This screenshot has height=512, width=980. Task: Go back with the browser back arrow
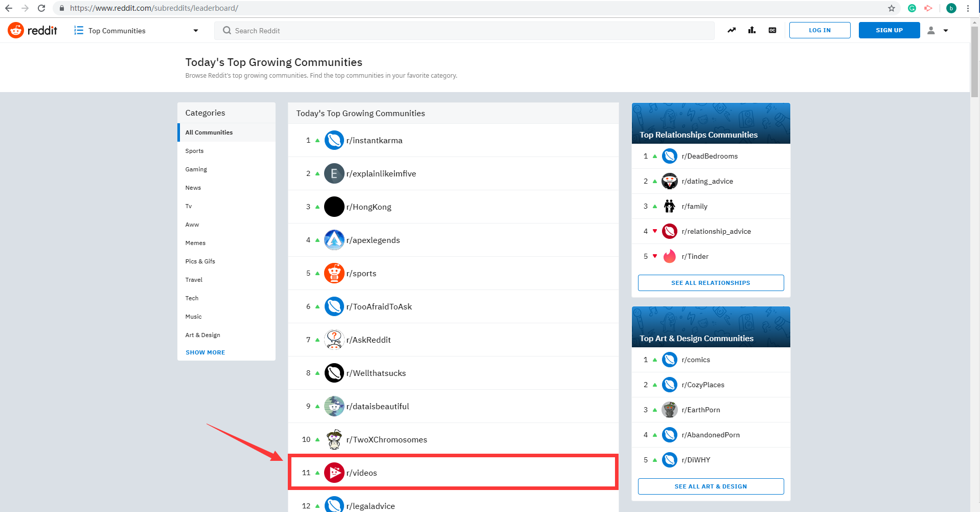(x=9, y=8)
